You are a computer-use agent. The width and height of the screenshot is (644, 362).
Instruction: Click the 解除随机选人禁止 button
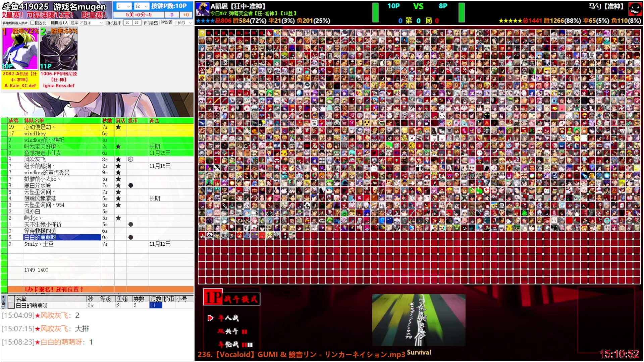(15, 23)
